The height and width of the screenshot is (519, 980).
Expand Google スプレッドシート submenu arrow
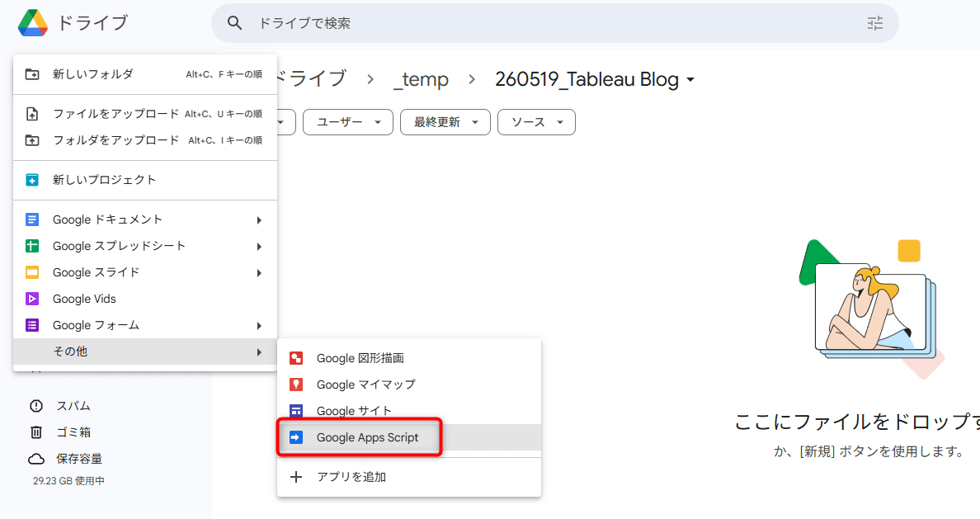tap(259, 247)
